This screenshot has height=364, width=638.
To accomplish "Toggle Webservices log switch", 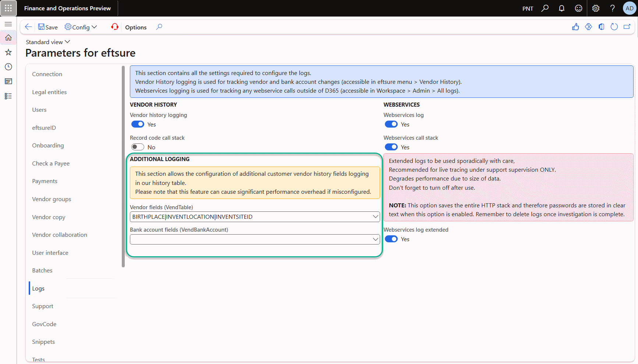I will click(x=391, y=124).
